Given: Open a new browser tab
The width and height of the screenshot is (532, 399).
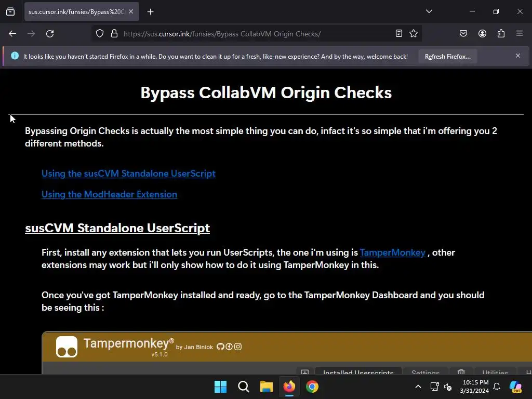Looking at the screenshot, I should click(x=151, y=12).
